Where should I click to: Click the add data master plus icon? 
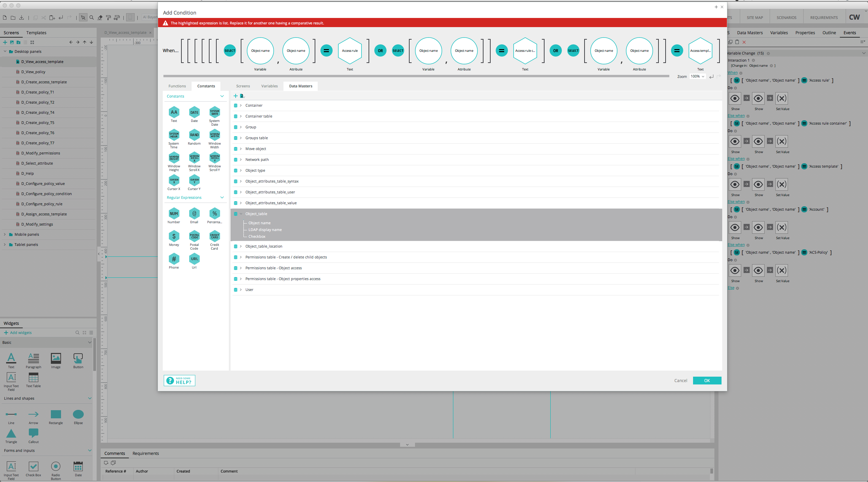236,96
